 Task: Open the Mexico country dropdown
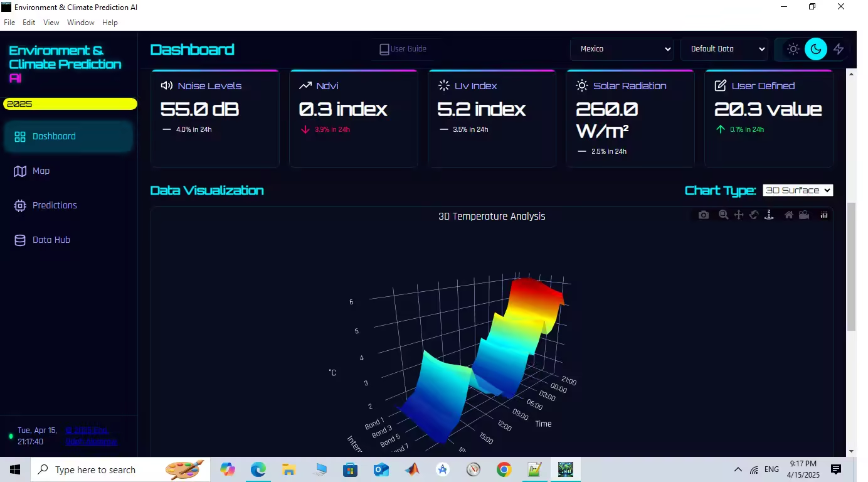tap(622, 49)
